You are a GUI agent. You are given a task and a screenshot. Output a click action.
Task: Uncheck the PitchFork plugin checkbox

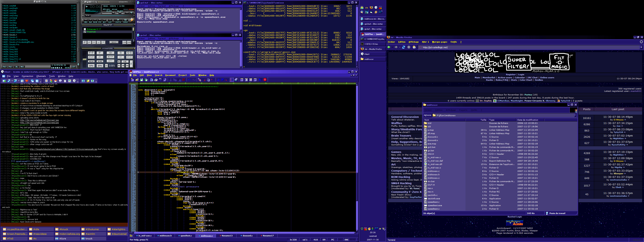(85, 32)
